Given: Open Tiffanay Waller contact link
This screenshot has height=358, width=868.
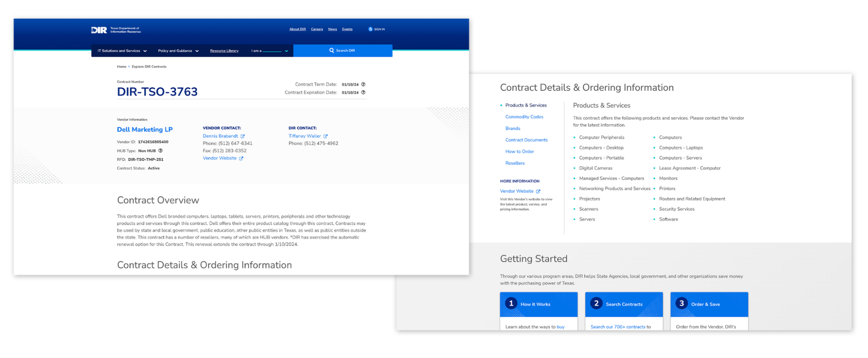Looking at the screenshot, I should coord(305,136).
